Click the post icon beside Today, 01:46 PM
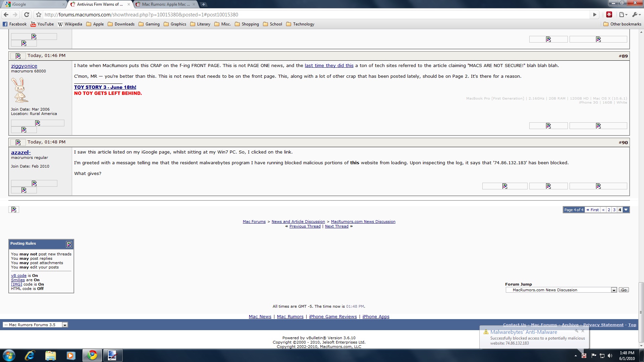Image resolution: width=644 pixels, height=362 pixels. [x=18, y=56]
